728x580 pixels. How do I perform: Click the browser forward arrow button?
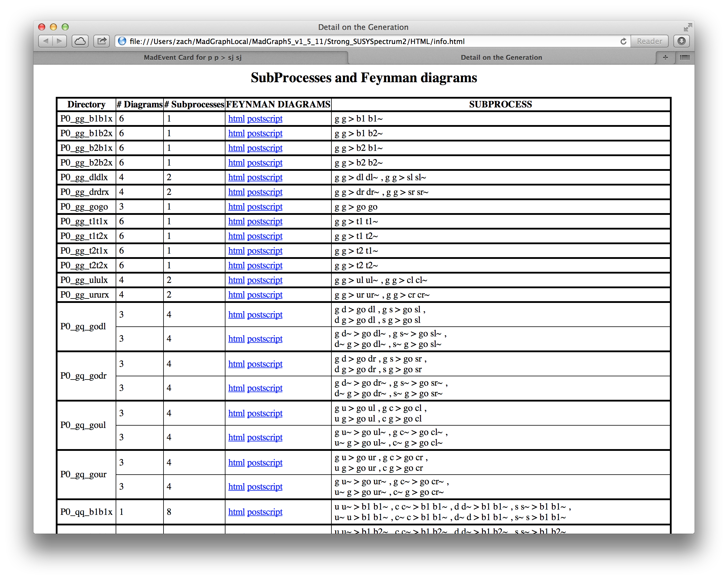59,41
